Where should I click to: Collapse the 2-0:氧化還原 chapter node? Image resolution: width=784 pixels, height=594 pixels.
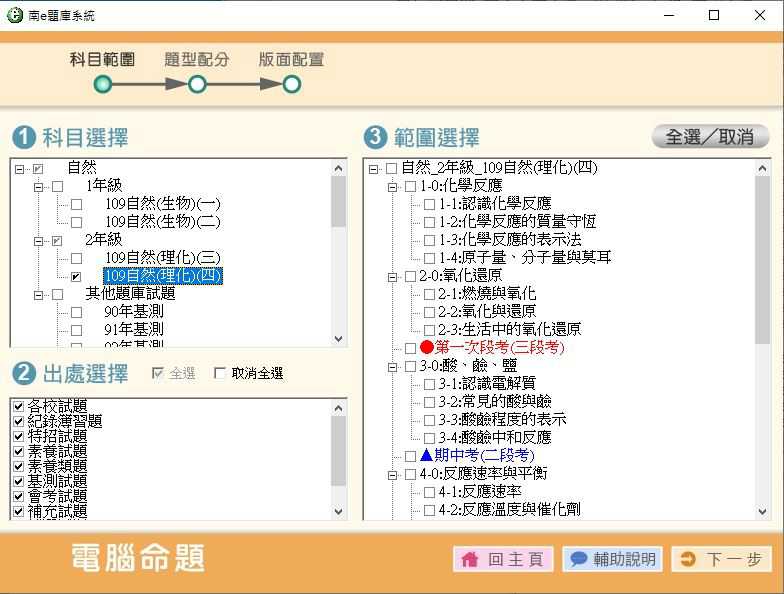(x=392, y=276)
